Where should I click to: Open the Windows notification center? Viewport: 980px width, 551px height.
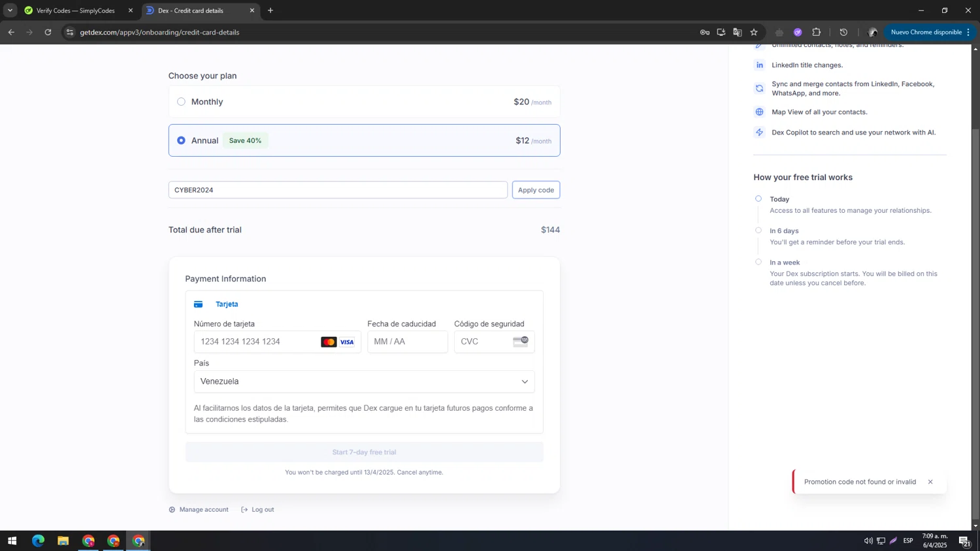point(964,541)
